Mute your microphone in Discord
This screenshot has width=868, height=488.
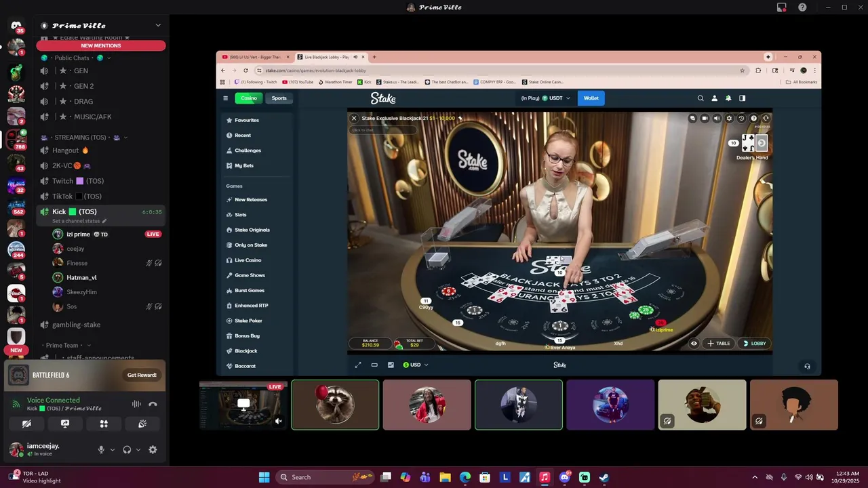101,449
